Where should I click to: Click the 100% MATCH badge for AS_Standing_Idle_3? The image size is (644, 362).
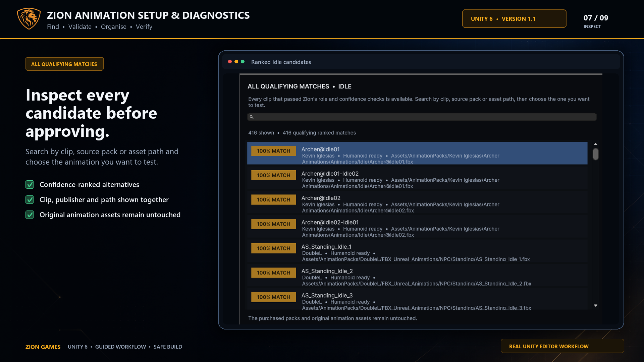point(274,297)
